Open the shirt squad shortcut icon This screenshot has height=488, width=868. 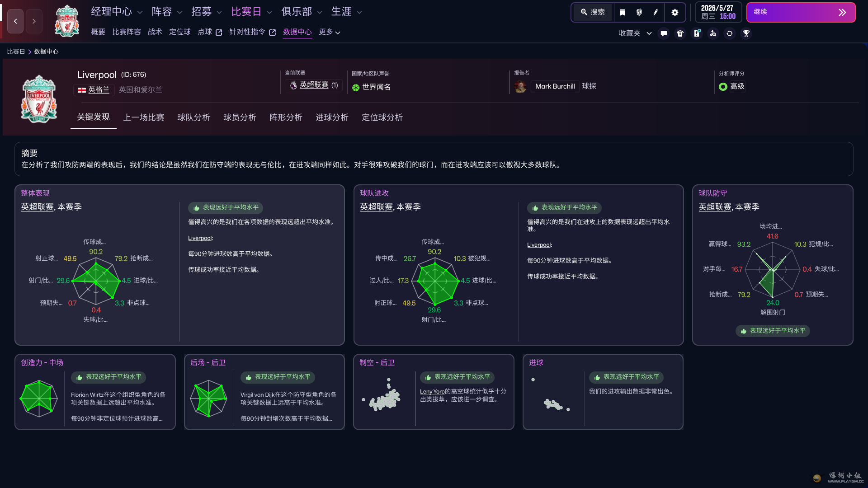(680, 33)
